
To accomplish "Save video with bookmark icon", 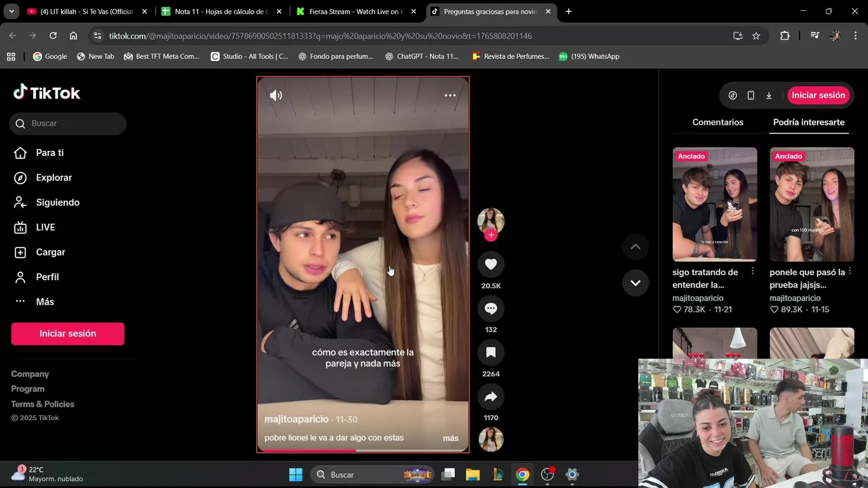I will click(x=491, y=352).
